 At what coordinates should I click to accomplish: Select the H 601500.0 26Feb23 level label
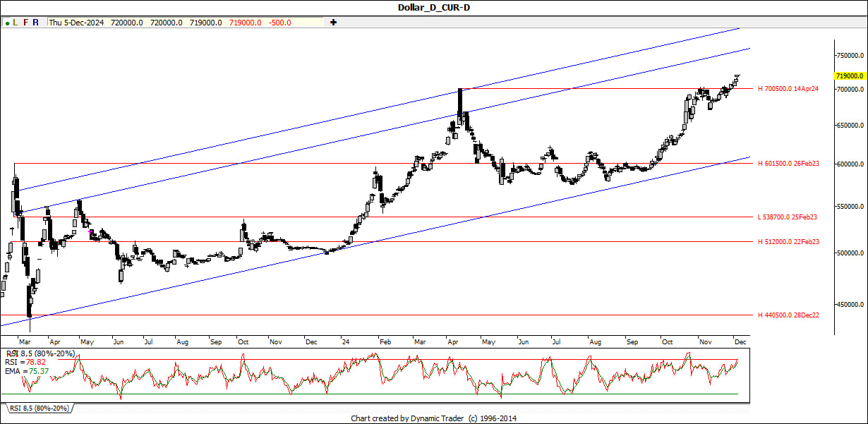point(788,164)
